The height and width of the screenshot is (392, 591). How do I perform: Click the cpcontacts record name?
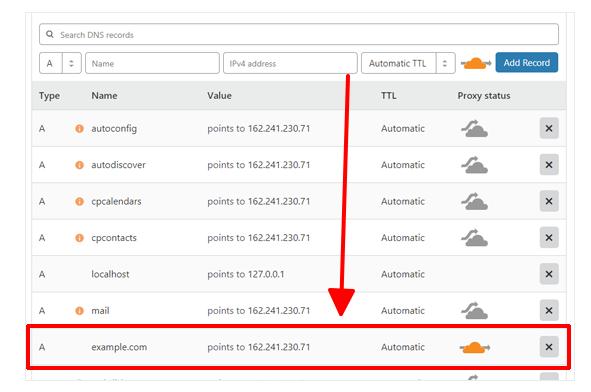click(x=114, y=238)
